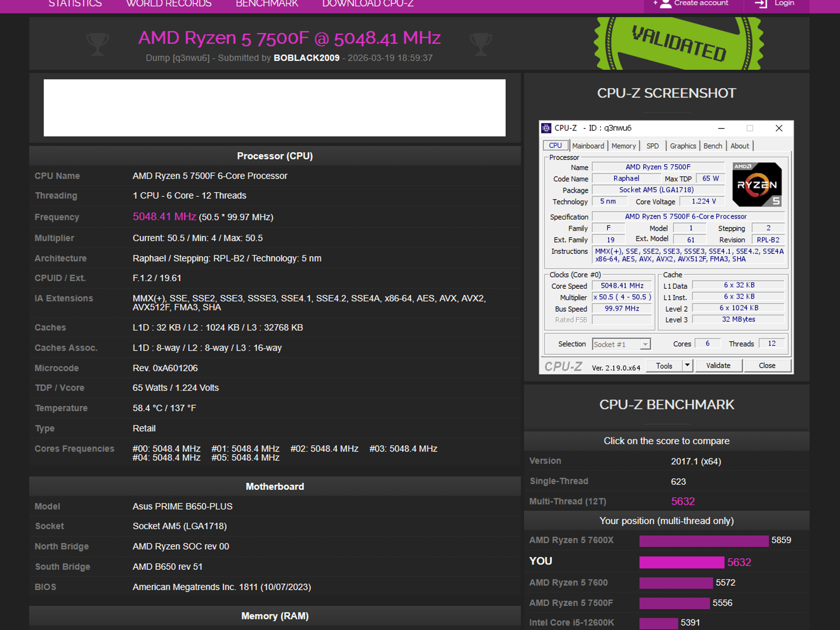This screenshot has height=630, width=840.
Task: Select the Temperature value 58.4 °C
Action: pos(164,408)
